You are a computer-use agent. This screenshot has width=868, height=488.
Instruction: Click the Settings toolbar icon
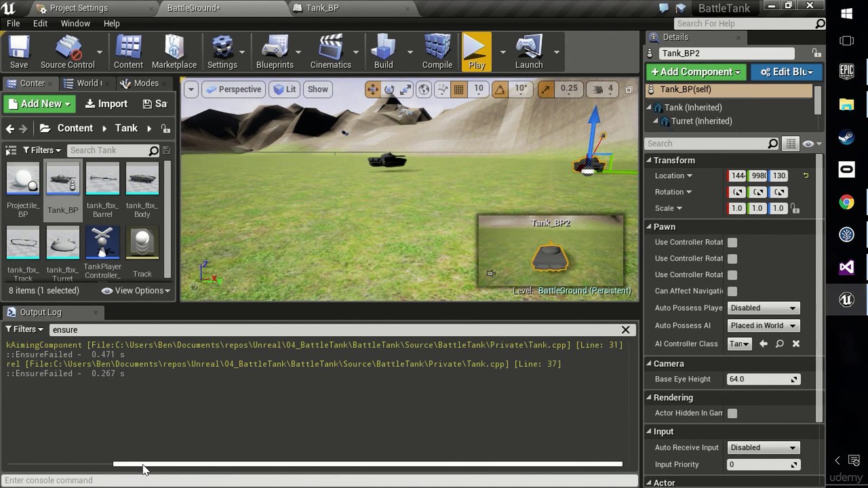pos(222,52)
